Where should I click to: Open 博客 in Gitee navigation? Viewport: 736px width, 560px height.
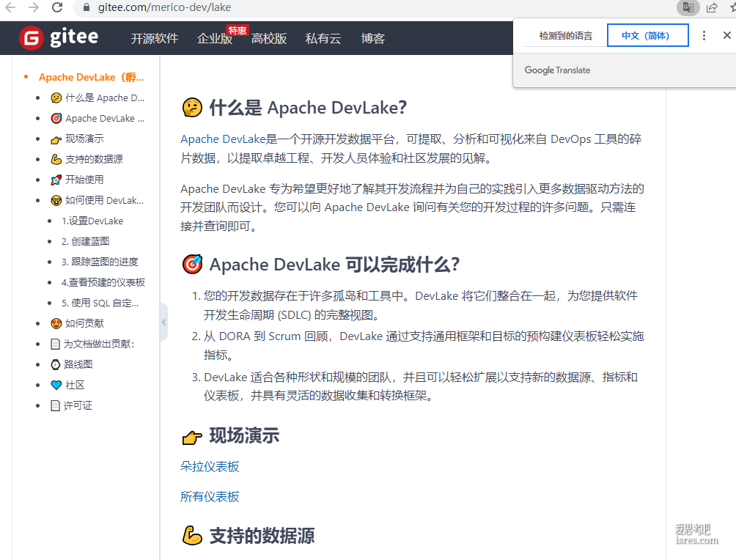pyautogui.click(x=372, y=39)
